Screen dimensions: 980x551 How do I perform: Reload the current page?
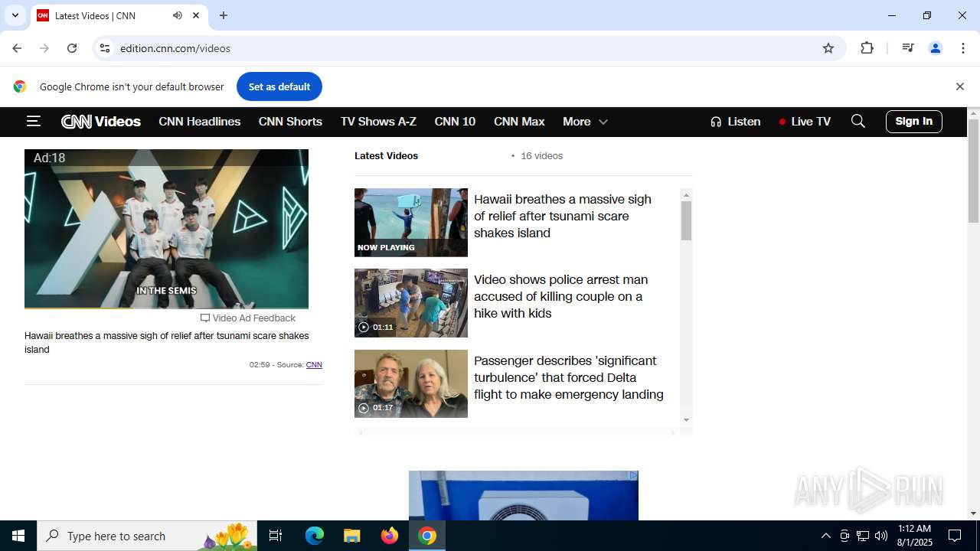coord(72,48)
